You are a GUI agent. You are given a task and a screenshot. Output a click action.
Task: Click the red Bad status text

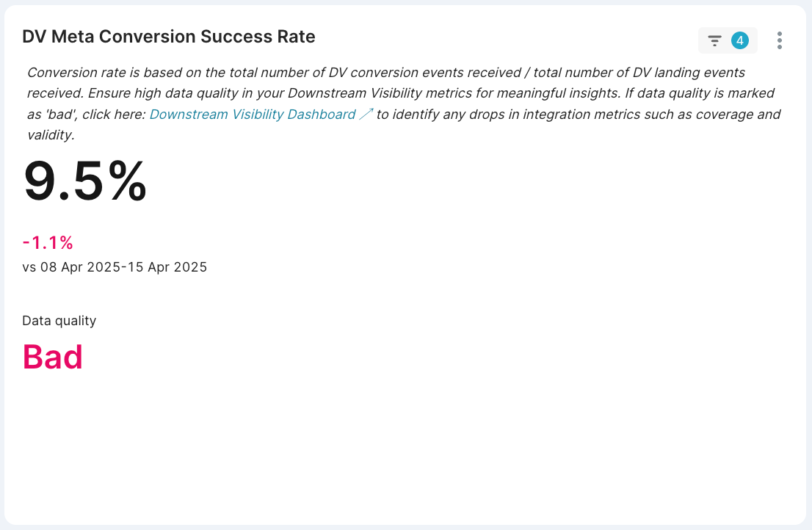click(x=52, y=357)
